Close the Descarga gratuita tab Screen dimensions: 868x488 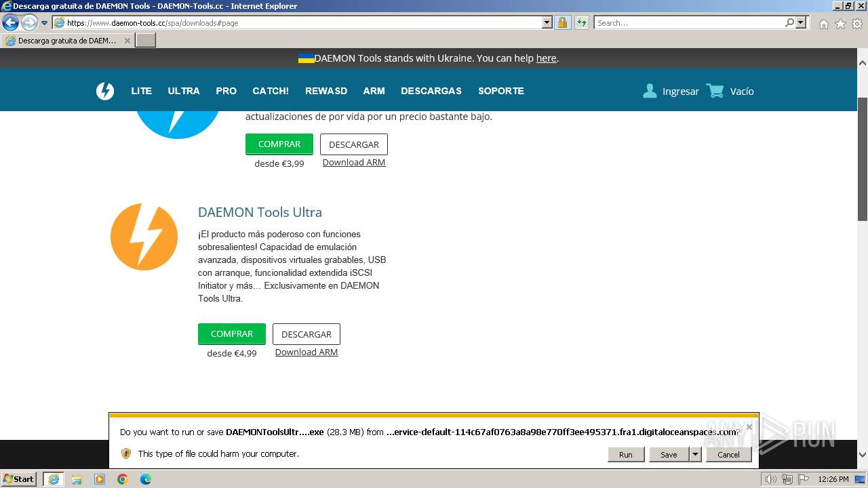127,41
